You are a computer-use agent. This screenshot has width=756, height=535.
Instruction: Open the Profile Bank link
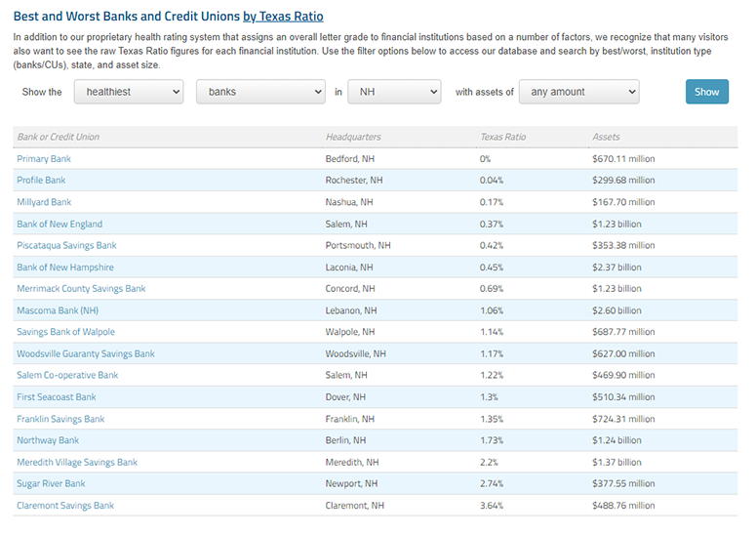(41, 180)
